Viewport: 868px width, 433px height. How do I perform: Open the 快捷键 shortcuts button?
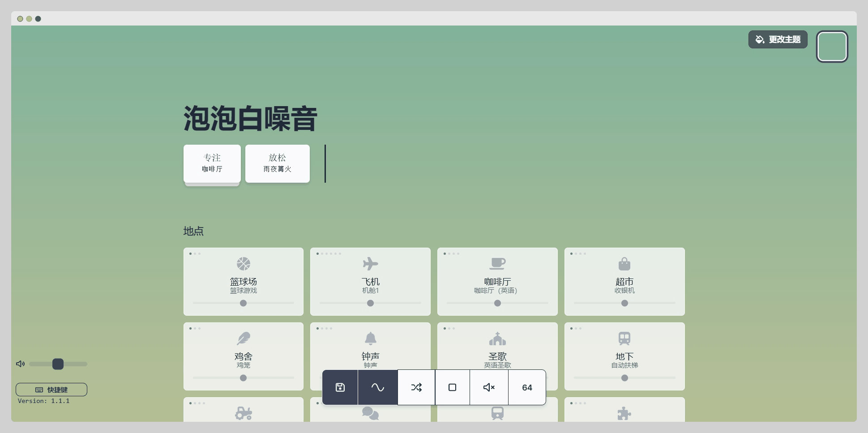[51, 390]
